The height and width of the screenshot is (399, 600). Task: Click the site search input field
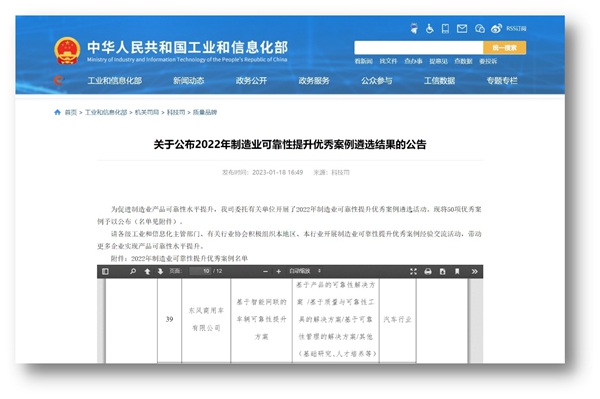(x=419, y=48)
